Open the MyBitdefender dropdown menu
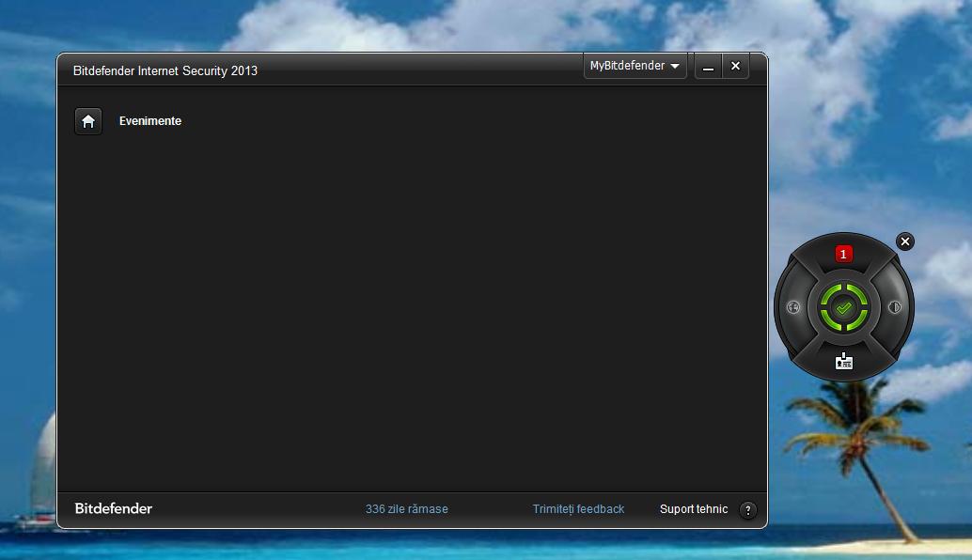The height and width of the screenshot is (560, 972). tap(635, 66)
